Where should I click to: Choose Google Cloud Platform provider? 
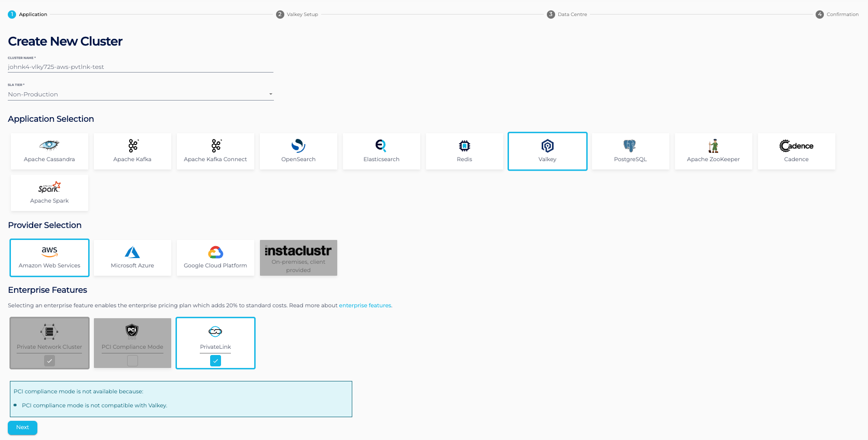pyautogui.click(x=215, y=258)
